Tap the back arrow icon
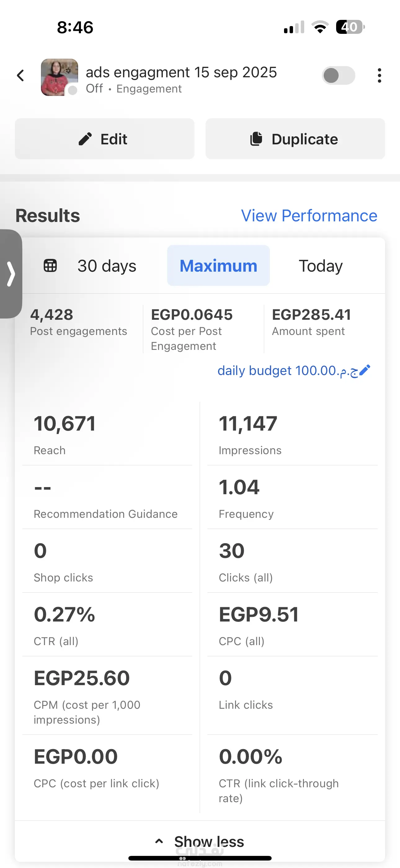Screen dimensions: 400x868 20,75
